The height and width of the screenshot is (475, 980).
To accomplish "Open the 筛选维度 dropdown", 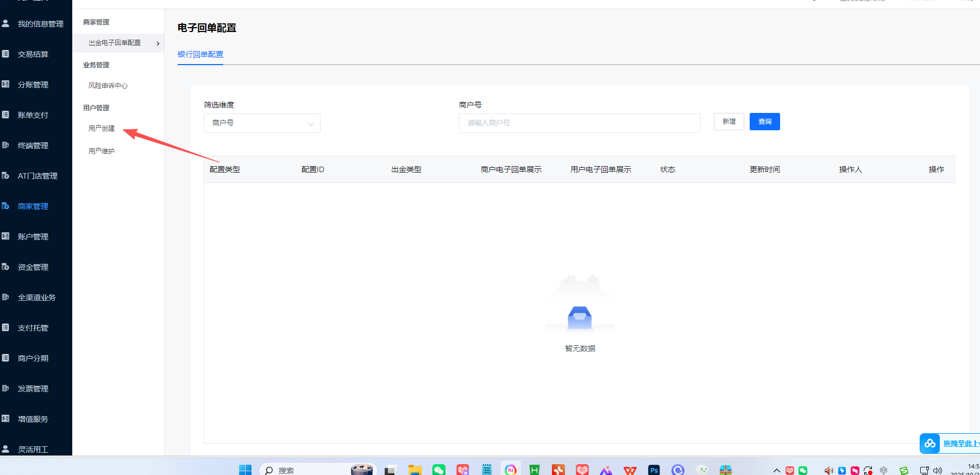I will [262, 123].
